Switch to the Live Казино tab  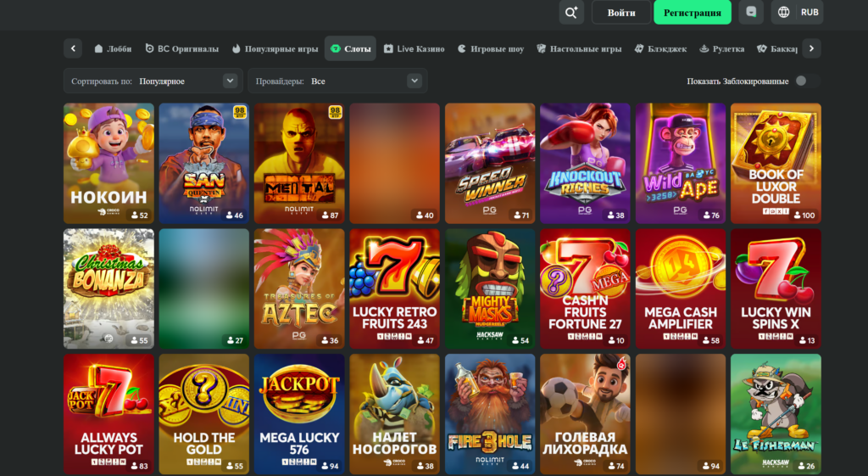pyautogui.click(x=414, y=48)
